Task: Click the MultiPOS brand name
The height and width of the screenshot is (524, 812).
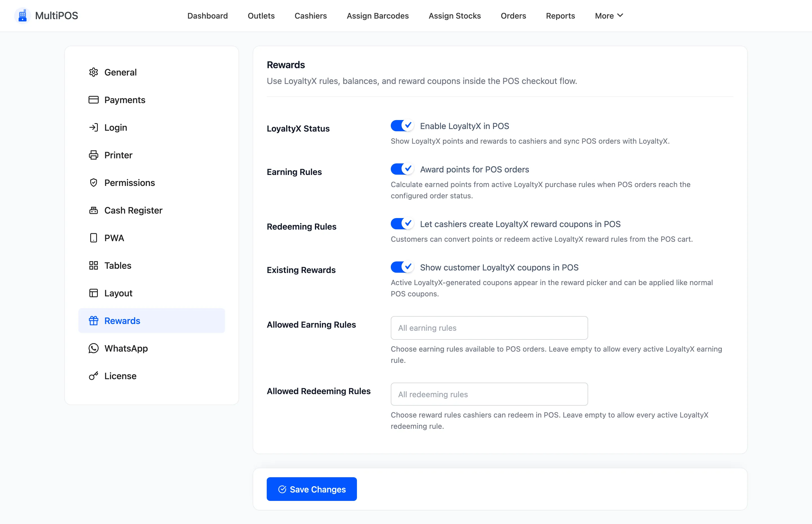Action: click(x=56, y=16)
